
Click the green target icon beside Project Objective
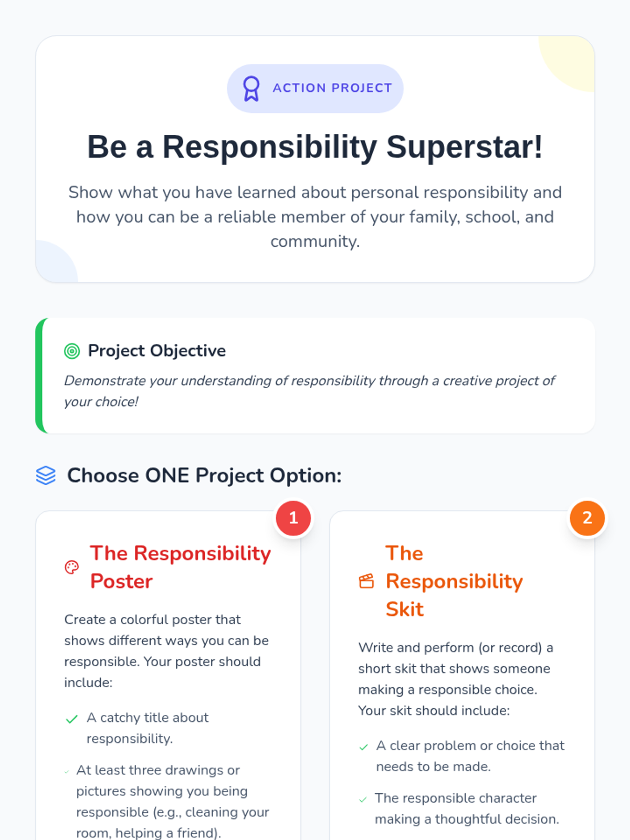pyautogui.click(x=72, y=351)
